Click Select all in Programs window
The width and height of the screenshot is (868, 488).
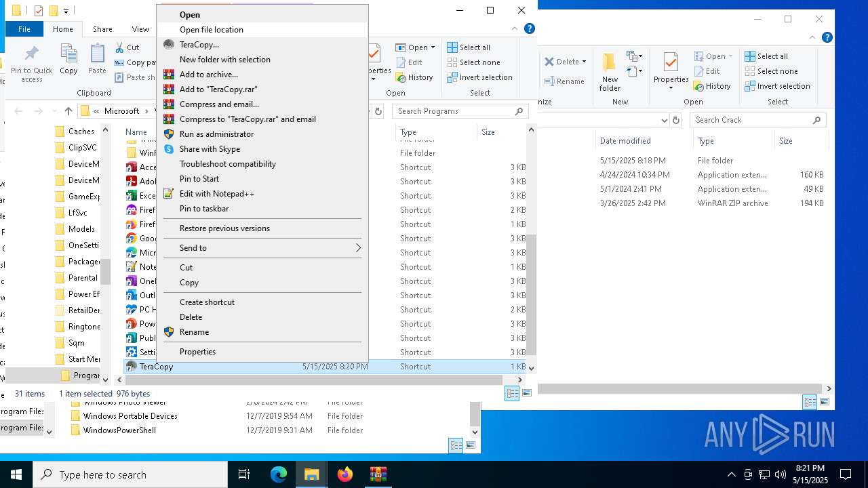[469, 47]
